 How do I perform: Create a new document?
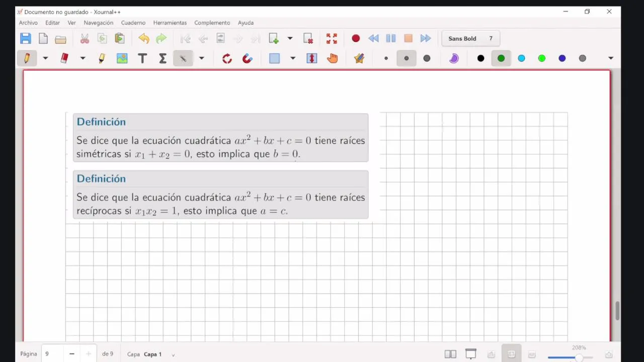43,38
